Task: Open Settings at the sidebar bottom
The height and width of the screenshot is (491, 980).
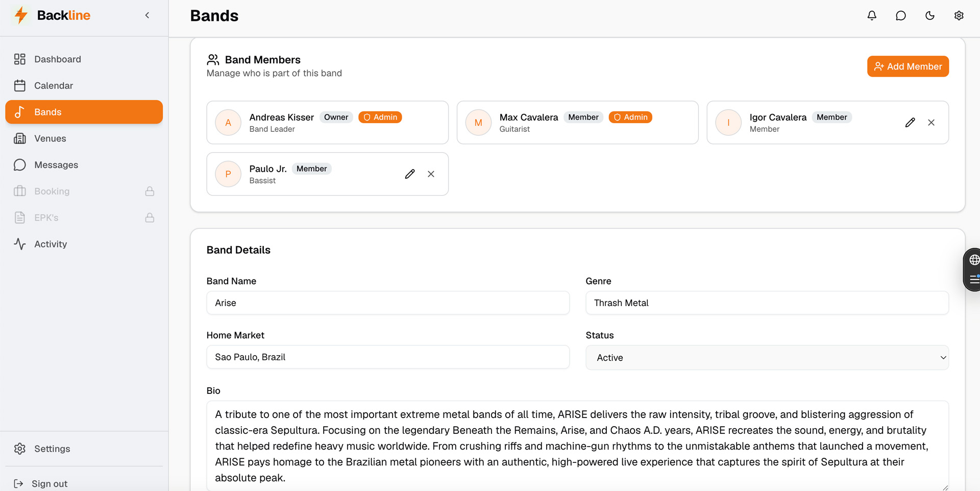Action: [84, 449]
